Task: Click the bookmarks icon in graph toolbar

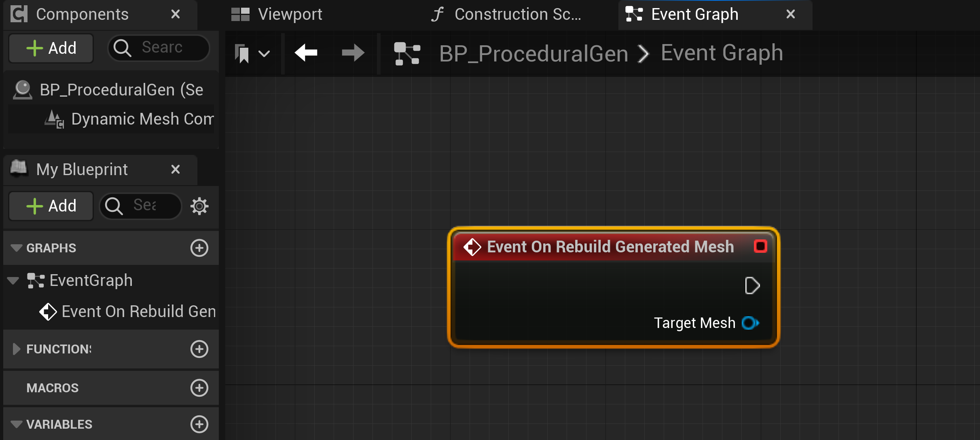Action: [x=242, y=53]
